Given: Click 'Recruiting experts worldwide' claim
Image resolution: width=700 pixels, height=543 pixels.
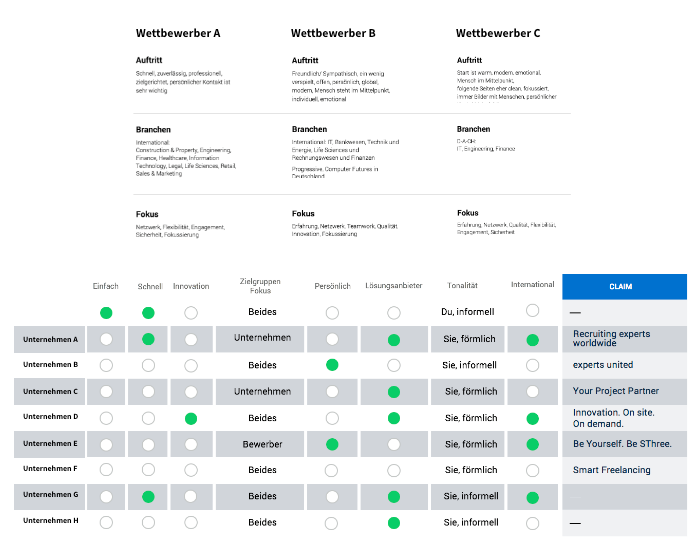Looking at the screenshot, I should click(611, 338).
